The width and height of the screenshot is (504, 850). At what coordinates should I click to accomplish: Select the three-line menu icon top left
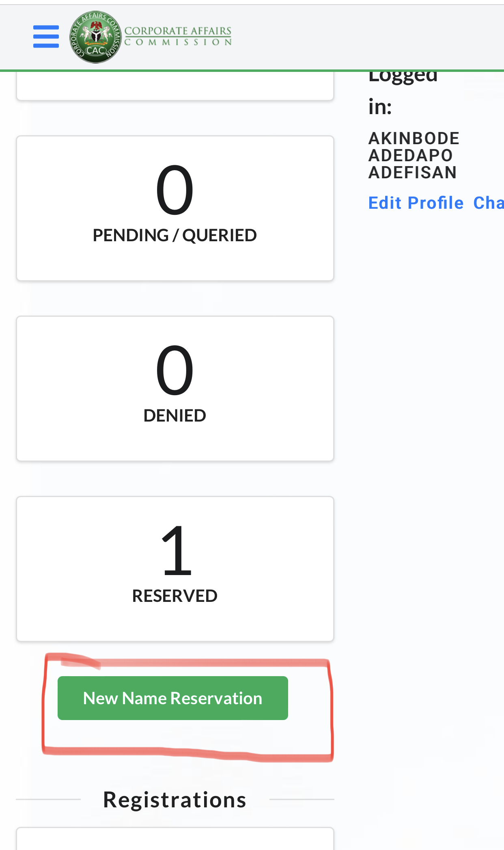click(x=45, y=36)
